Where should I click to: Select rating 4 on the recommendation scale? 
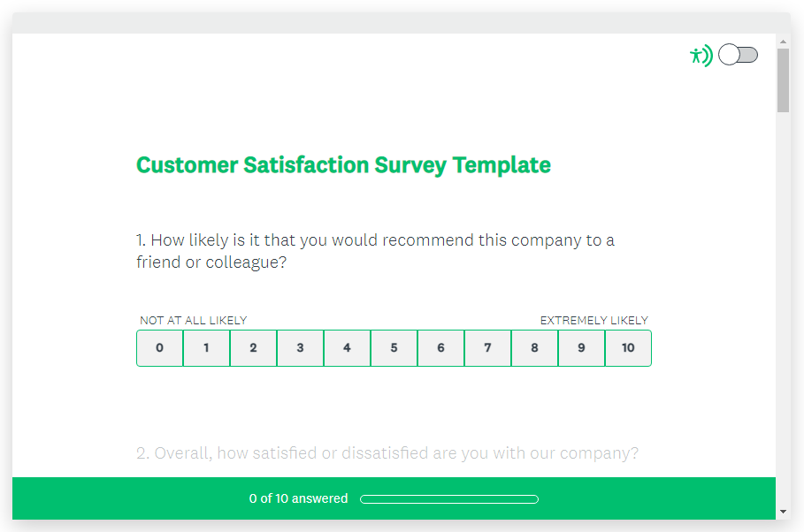(348, 348)
